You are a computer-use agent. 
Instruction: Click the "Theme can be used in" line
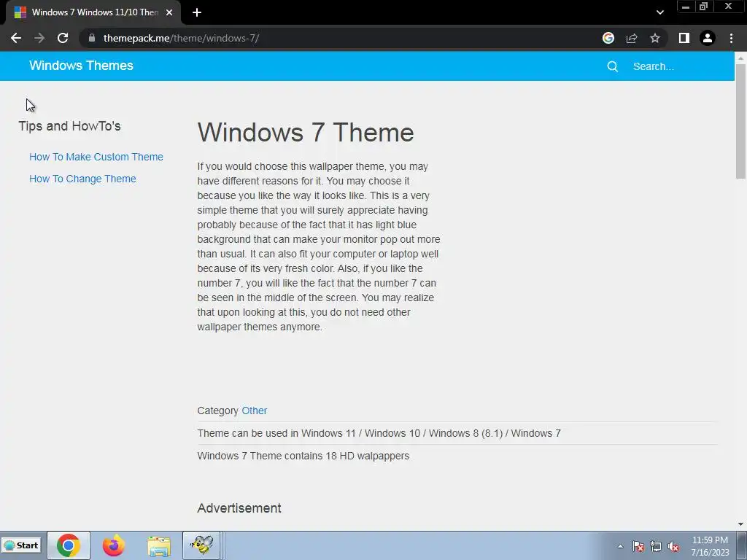click(379, 433)
